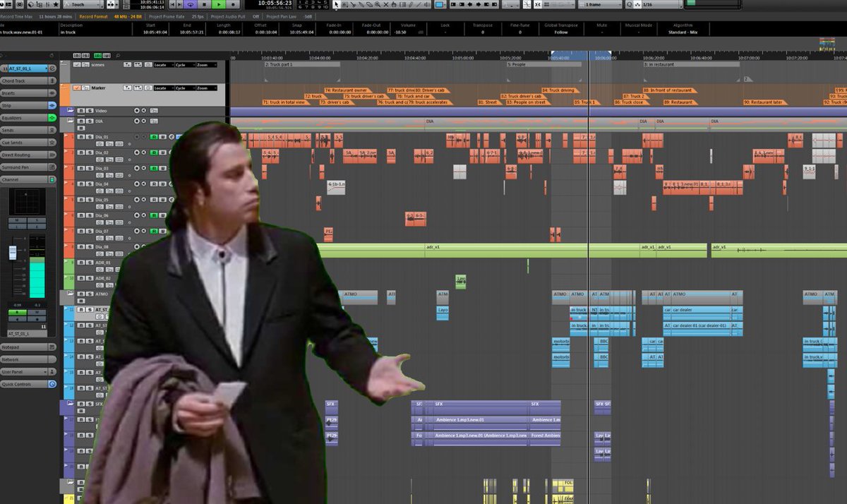Open the scenes track Cycle dropdown
847x504 pixels.
pyautogui.click(x=185, y=65)
